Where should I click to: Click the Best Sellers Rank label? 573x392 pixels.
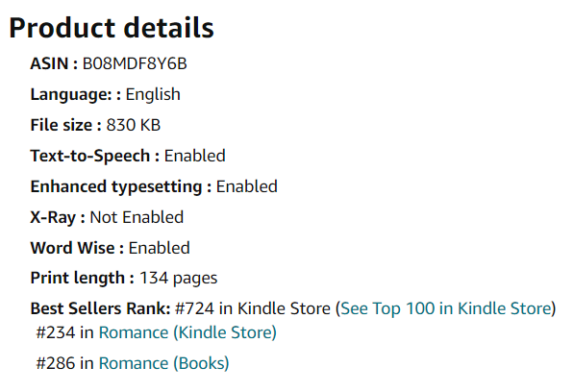pyautogui.click(x=101, y=308)
